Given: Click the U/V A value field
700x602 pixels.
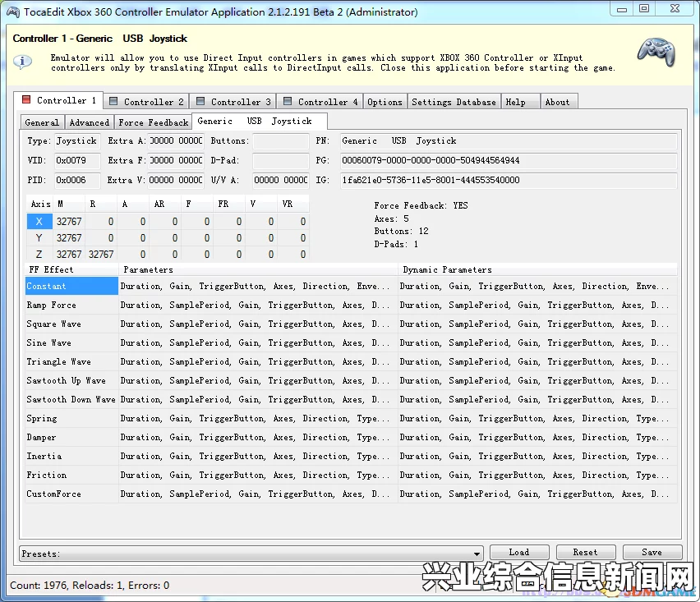Looking at the screenshot, I should click(281, 181).
